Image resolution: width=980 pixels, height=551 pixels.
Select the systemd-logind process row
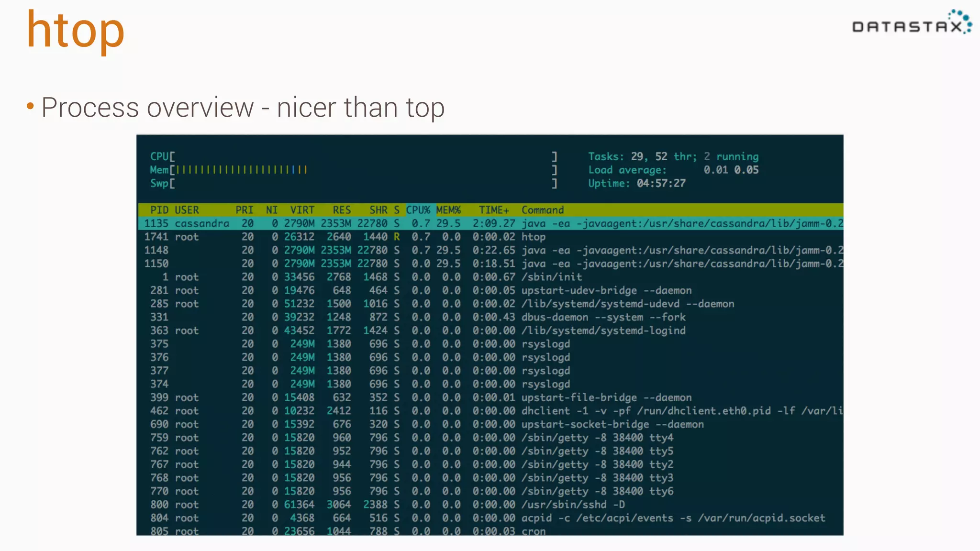490,331
